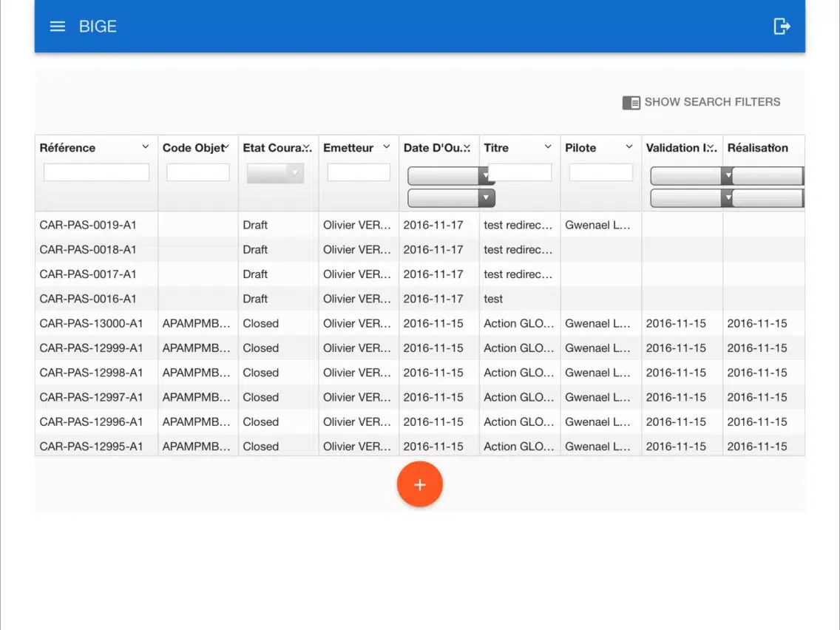The height and width of the screenshot is (630, 840).
Task: Click the Pilote filter text box
Action: (600, 172)
